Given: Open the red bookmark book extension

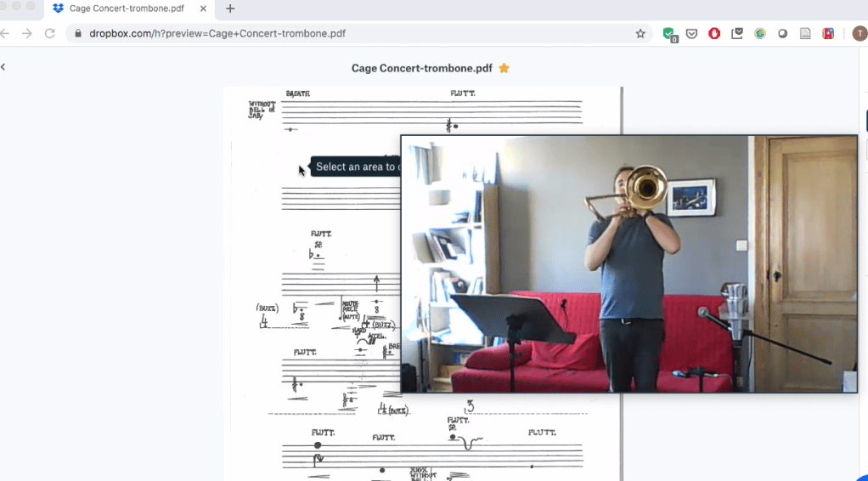Looking at the screenshot, I should click(x=828, y=34).
